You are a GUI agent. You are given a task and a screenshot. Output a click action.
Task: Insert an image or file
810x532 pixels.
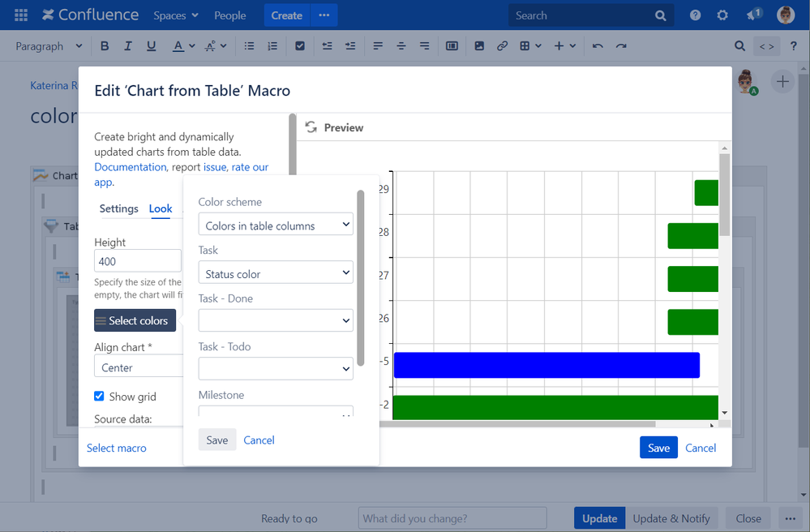(x=479, y=46)
